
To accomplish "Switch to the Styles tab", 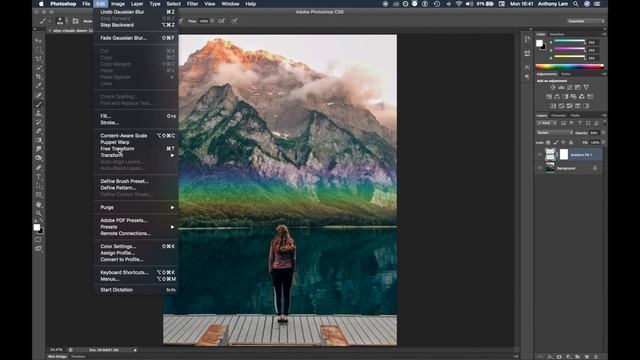I will pos(566,74).
